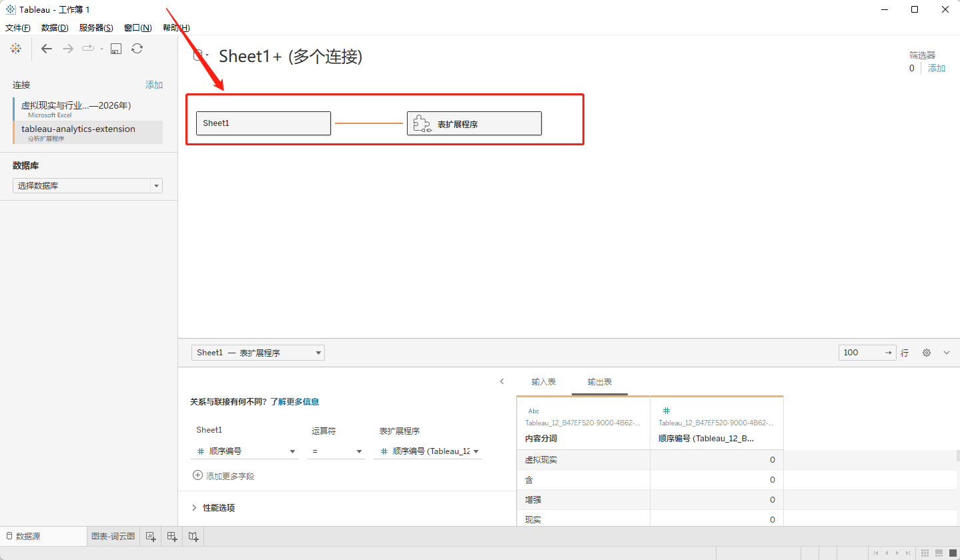Click the arrow beside the 100 rows field
Screen dimensions: 960x560
889,353
